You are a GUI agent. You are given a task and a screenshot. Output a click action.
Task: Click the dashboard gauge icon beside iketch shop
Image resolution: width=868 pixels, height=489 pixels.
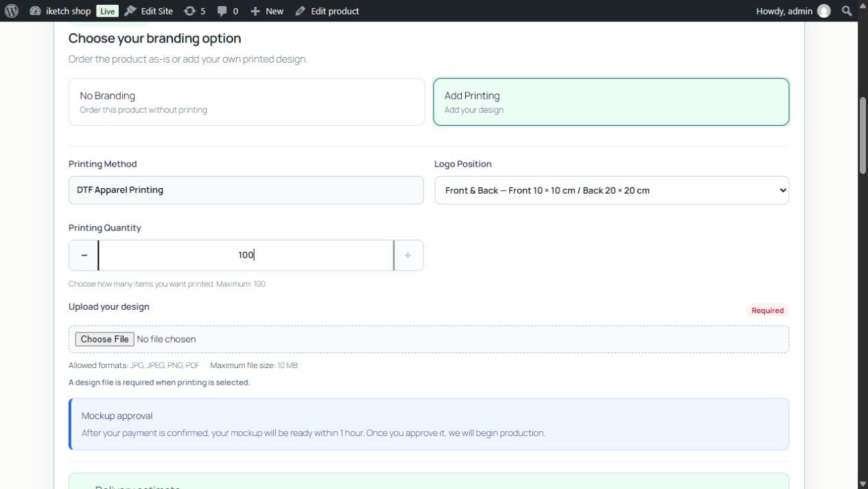36,11
